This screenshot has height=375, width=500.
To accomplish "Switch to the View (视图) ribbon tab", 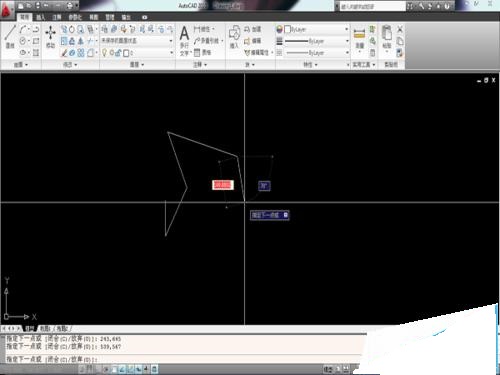I will [94, 17].
